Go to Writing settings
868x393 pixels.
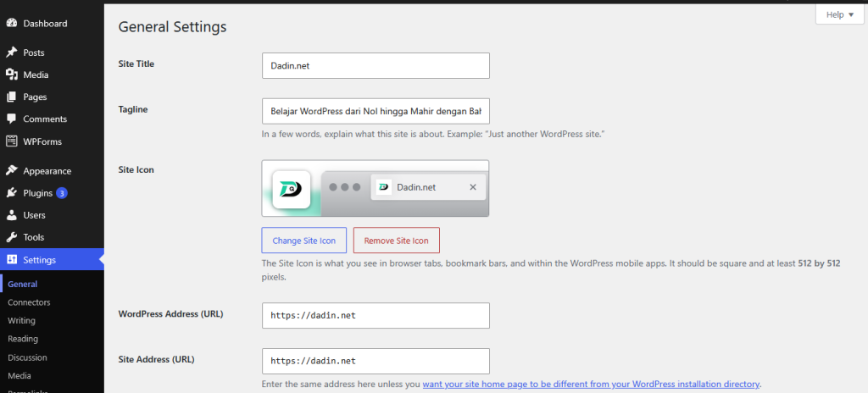tap(21, 320)
